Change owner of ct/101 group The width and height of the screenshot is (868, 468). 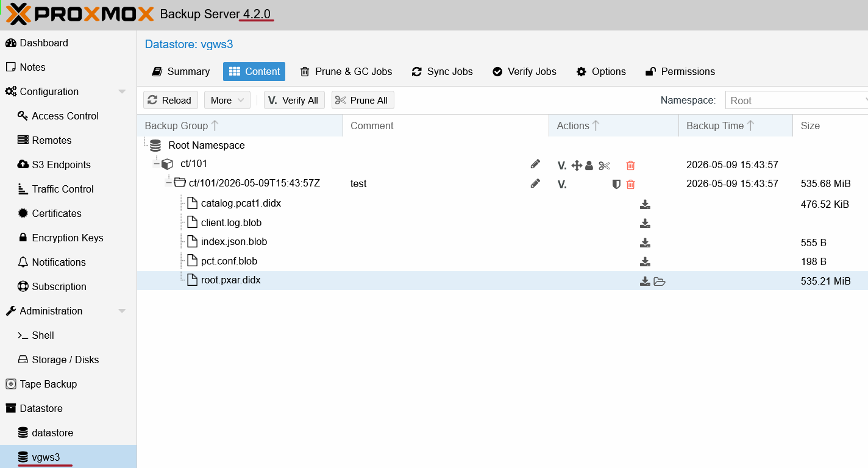(x=589, y=165)
